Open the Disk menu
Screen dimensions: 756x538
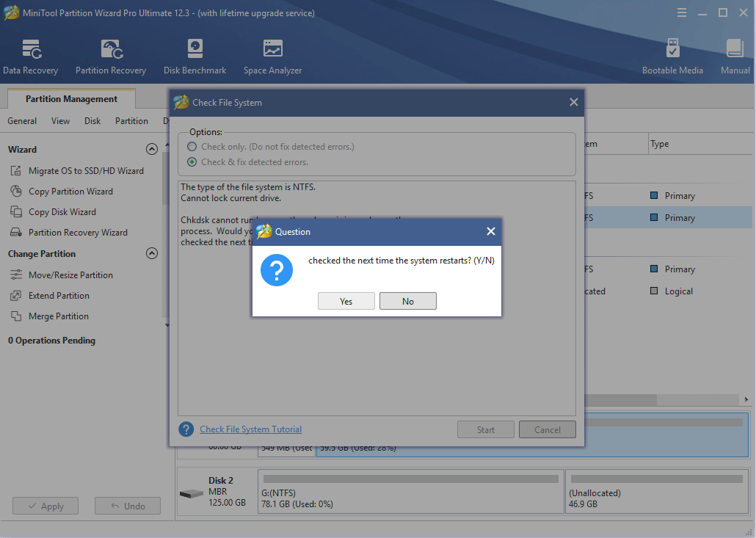tap(92, 121)
